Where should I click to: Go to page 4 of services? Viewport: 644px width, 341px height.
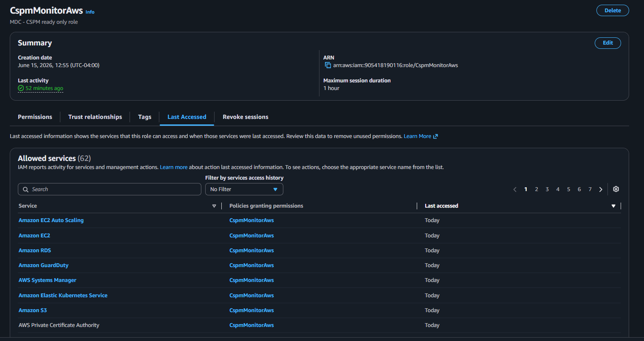tap(558, 189)
